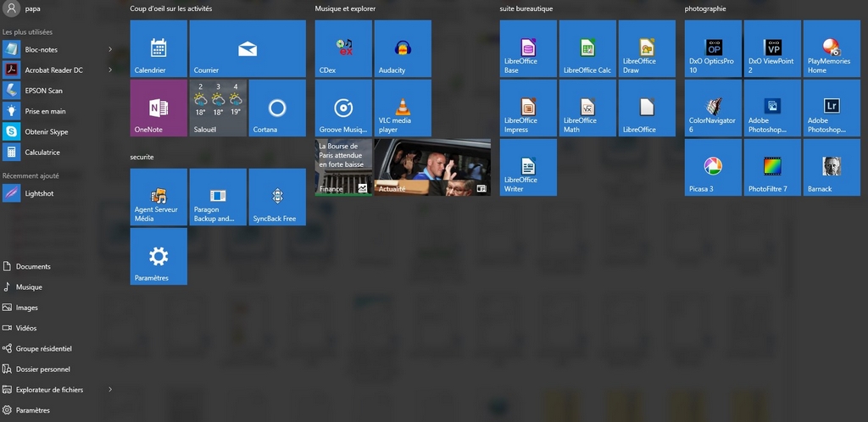Open the SyncBack Free tile
Image resolution: width=868 pixels, height=422 pixels.
coord(277,197)
